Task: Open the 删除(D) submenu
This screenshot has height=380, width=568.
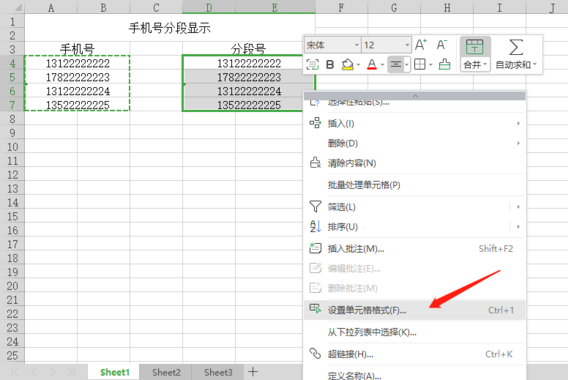Action: click(x=414, y=143)
